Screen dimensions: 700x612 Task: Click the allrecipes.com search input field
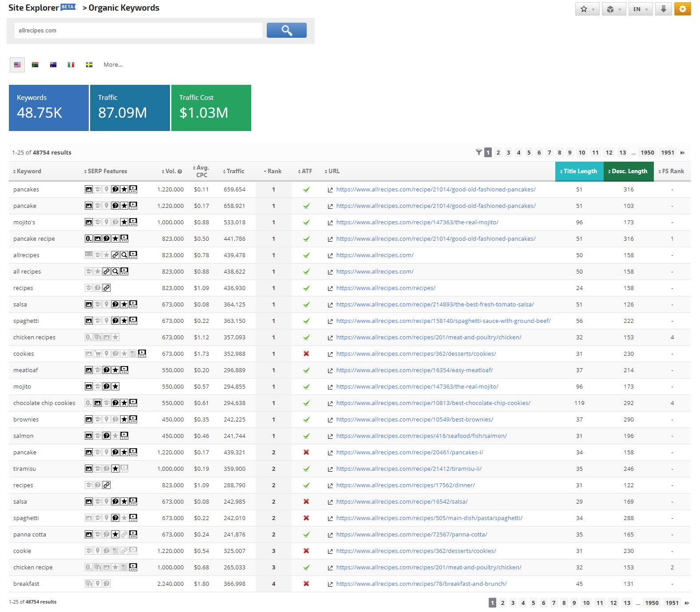138,31
